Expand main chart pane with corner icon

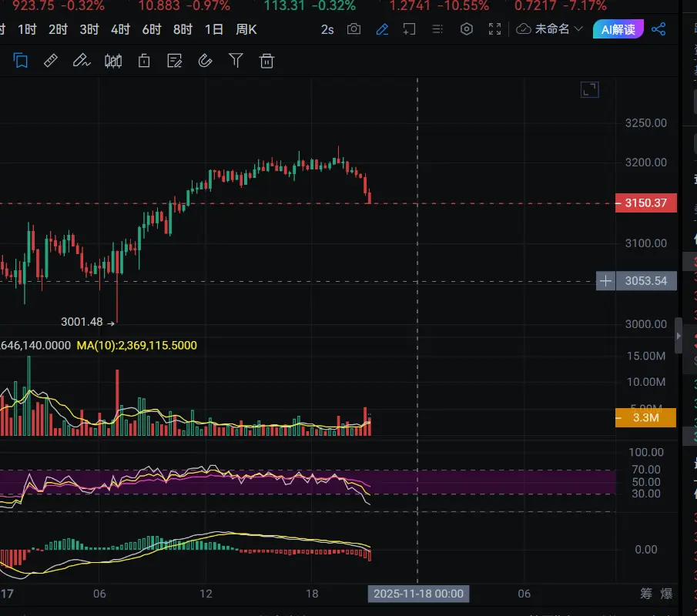589,90
